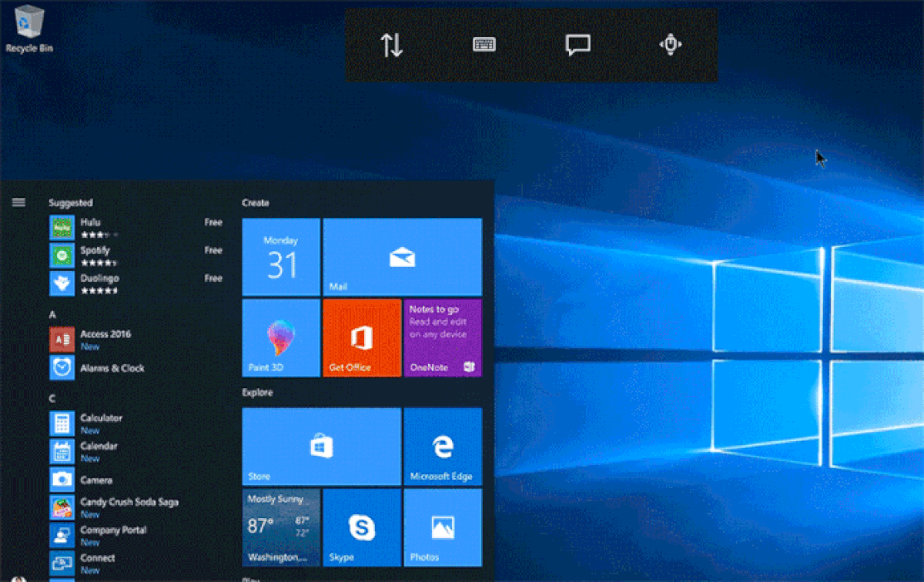Open Microsoft Edge from the Explore section
Image resolution: width=924 pixels, height=582 pixels.
coord(444,447)
